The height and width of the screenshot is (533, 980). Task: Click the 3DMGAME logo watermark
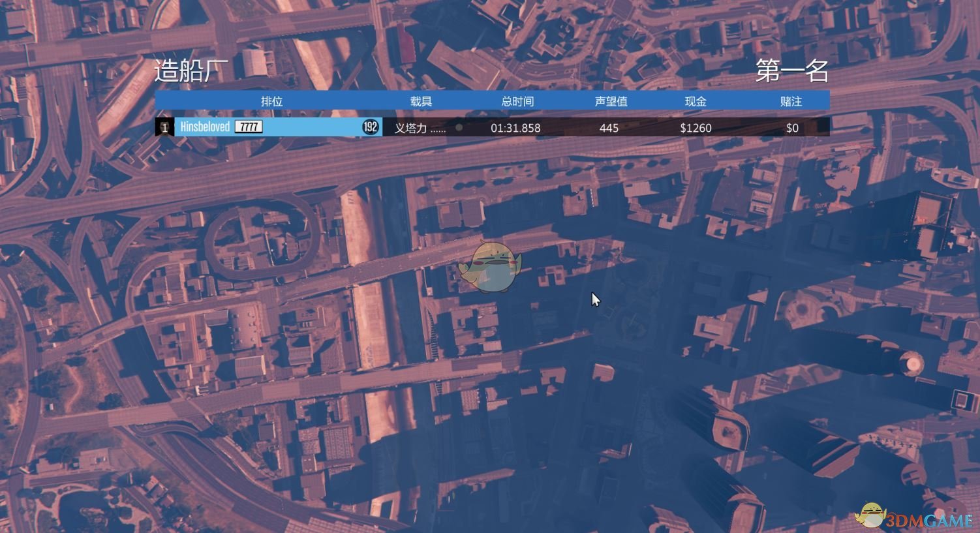click(913, 517)
